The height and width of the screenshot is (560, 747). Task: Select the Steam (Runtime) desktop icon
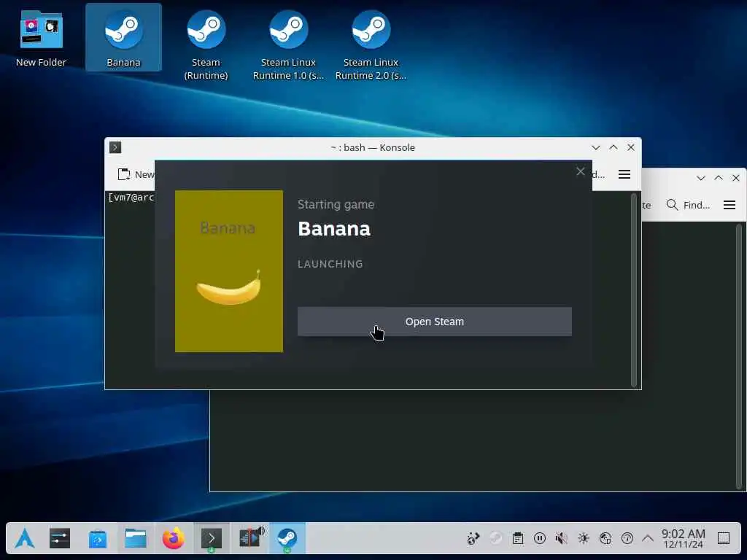click(206, 44)
